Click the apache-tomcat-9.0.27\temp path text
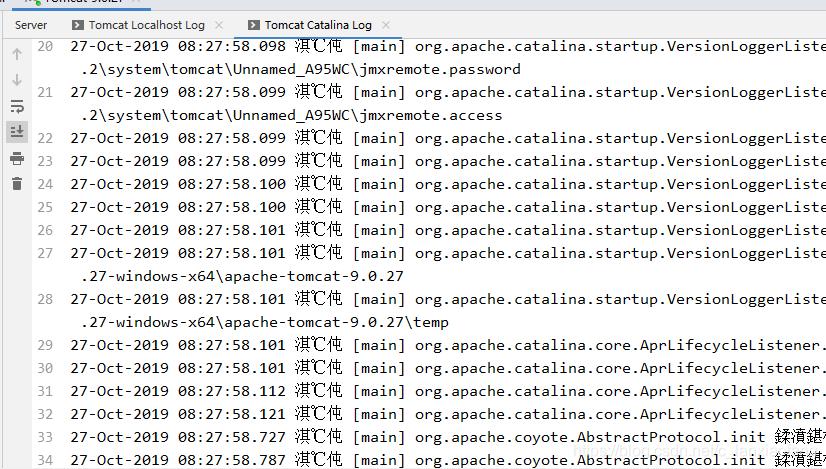Screen dimensions: 826x469 pos(265,323)
